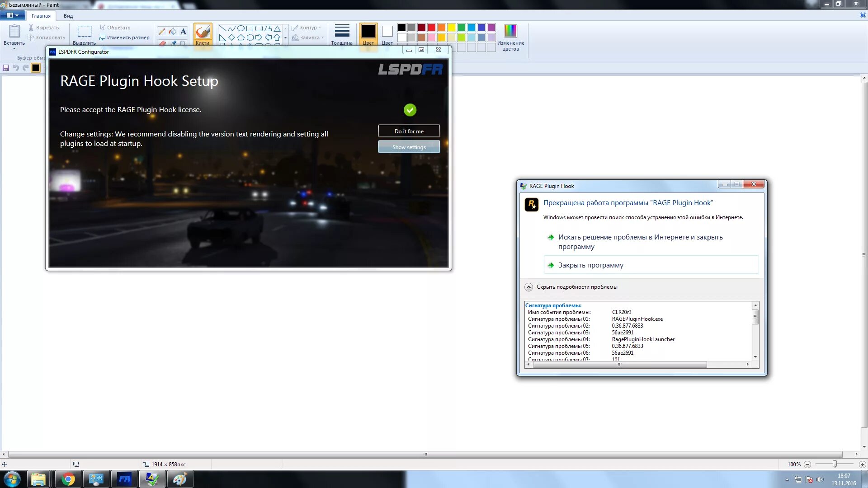This screenshot has height=488, width=868.
Task: Click crash details list scrollbar down arrow
Action: coord(755,357)
